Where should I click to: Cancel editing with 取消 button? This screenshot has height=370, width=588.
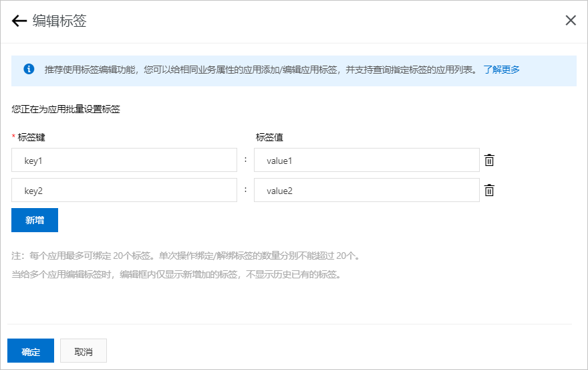84,351
